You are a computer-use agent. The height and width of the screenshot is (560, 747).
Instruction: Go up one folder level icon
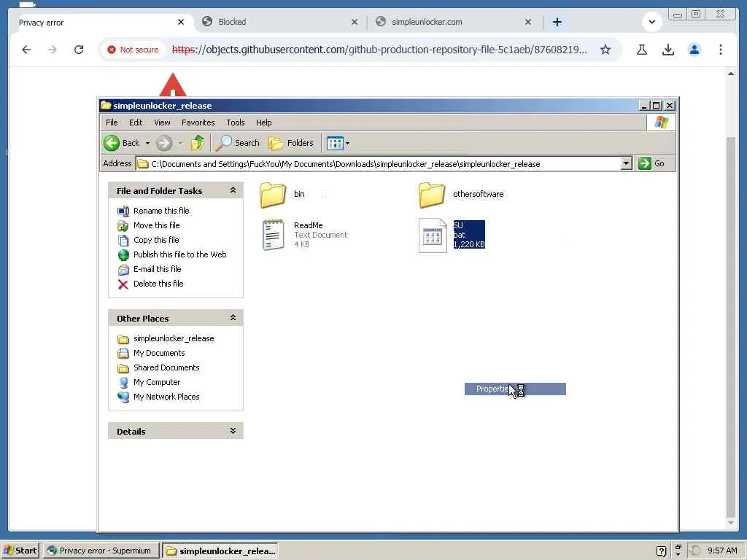coord(197,143)
